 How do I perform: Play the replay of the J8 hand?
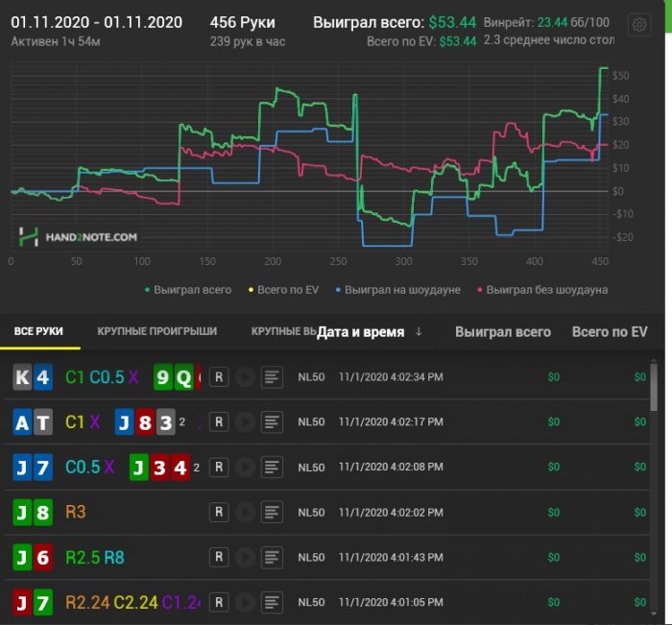point(245,512)
